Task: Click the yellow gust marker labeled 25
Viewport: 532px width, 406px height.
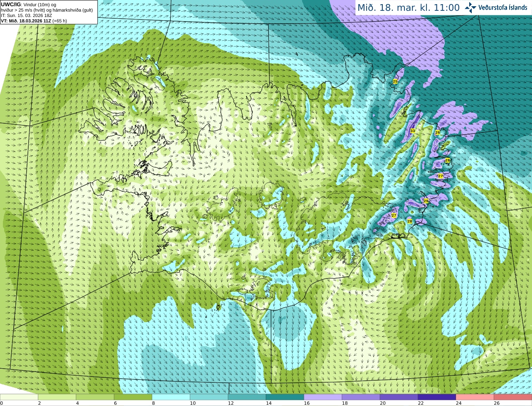Action: click(395, 81)
